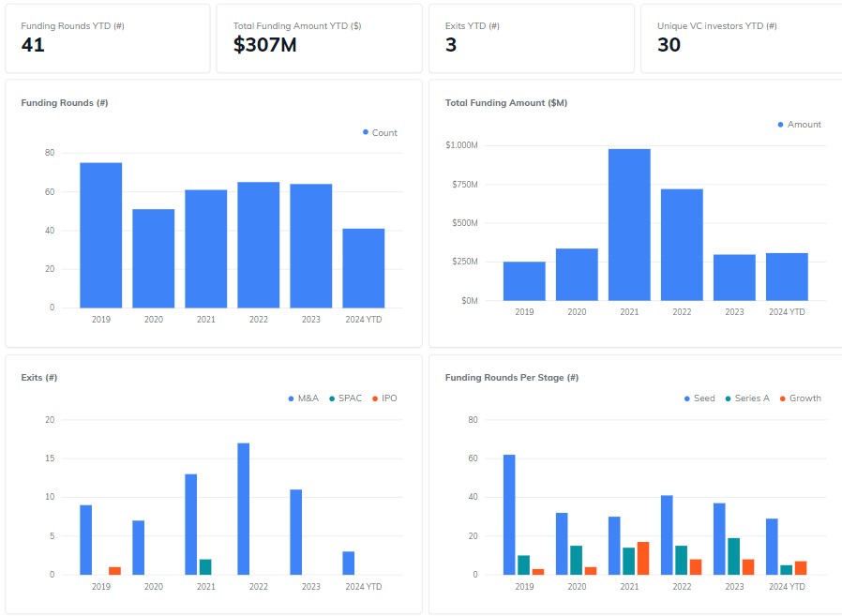The height and width of the screenshot is (616, 842).
Task: Select the 2020 bar in Funding Rounds chart
Action: click(x=154, y=259)
